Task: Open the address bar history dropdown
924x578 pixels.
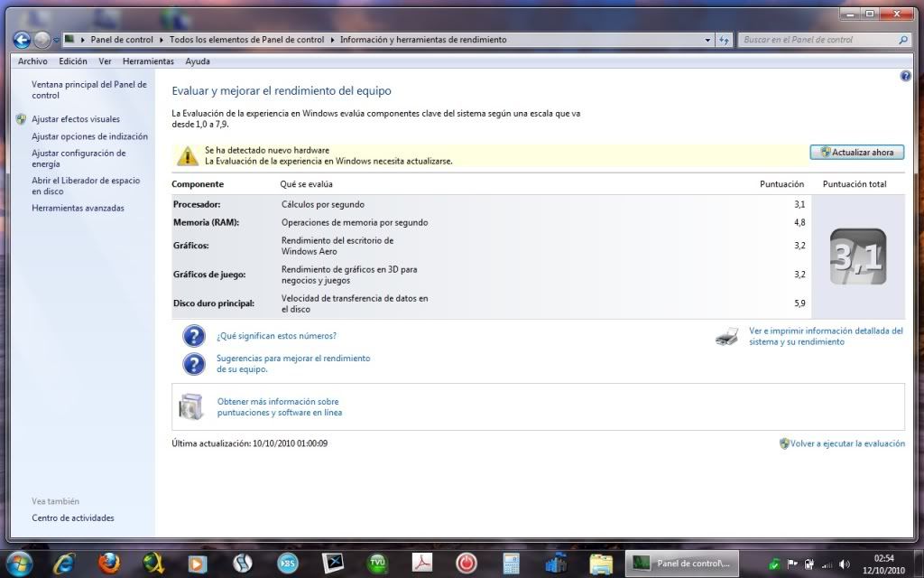Action: point(707,40)
